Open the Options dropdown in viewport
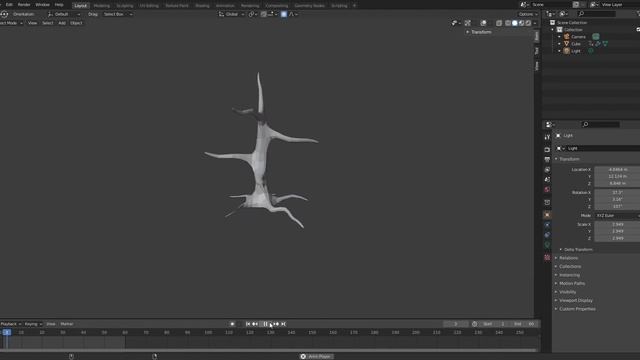 528,14
